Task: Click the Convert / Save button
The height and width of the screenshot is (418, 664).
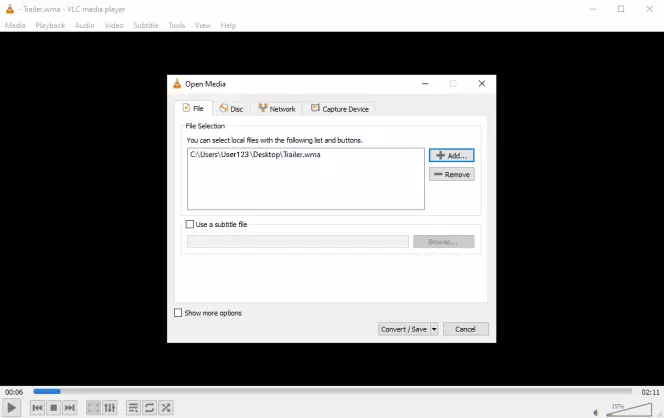Action: (x=404, y=329)
